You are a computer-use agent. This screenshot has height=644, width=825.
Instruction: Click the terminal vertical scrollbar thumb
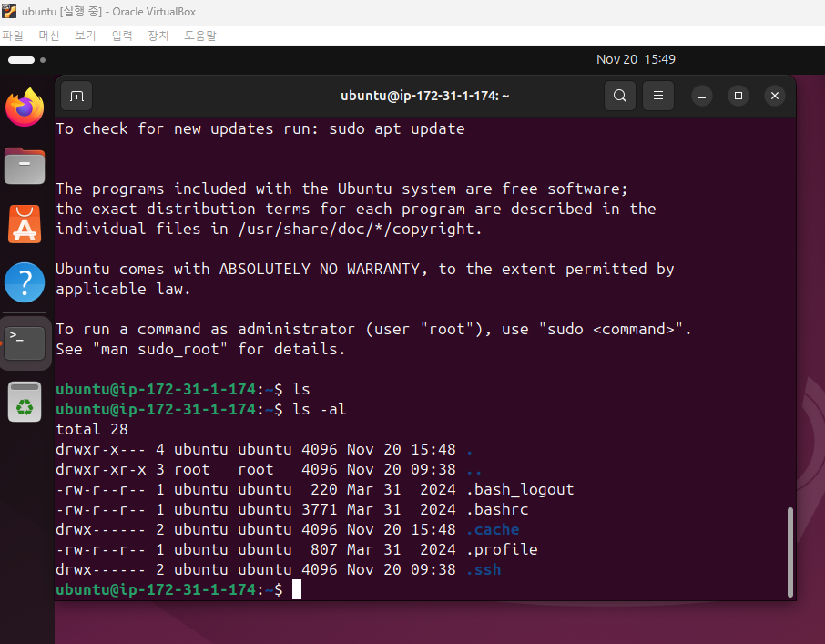click(x=789, y=552)
